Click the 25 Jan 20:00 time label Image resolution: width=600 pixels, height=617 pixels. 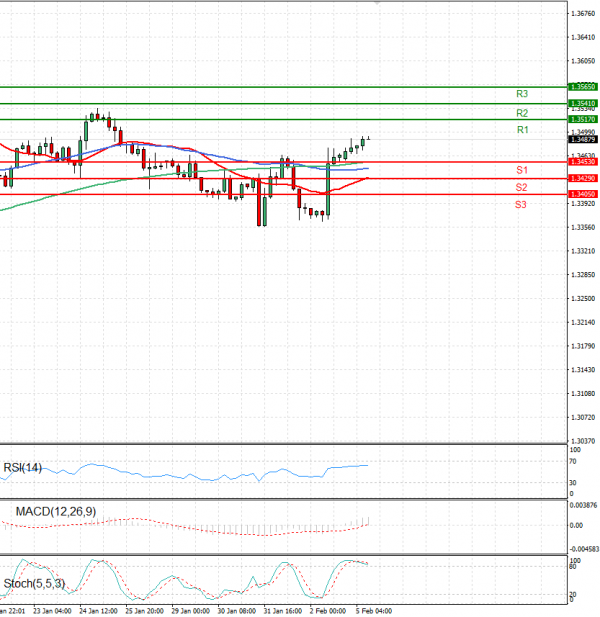[x=144, y=611]
